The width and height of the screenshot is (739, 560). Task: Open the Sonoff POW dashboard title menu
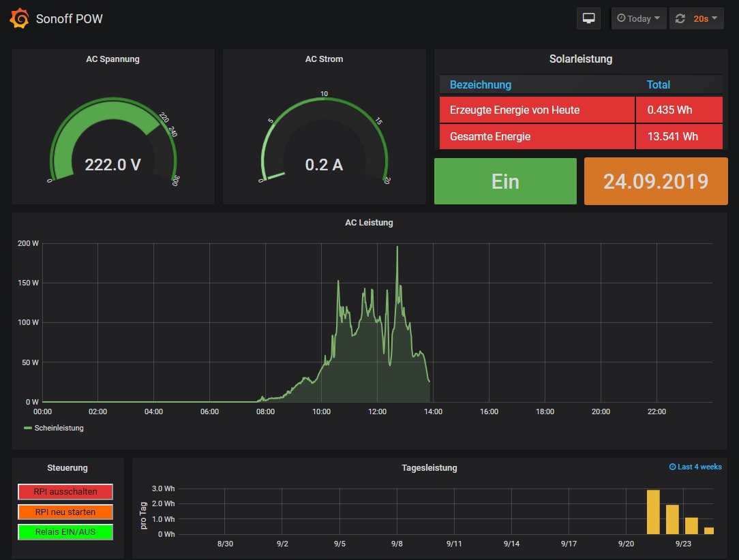[x=69, y=18]
